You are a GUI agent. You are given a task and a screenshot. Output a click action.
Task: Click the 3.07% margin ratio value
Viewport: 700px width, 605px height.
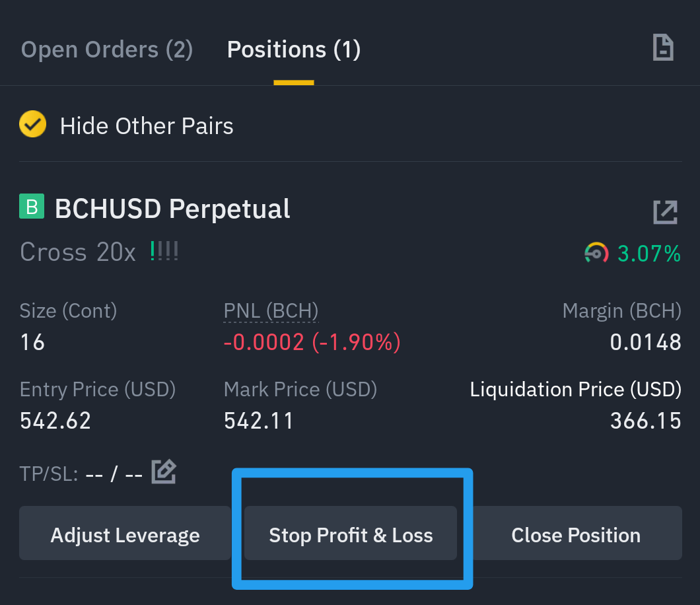click(649, 254)
